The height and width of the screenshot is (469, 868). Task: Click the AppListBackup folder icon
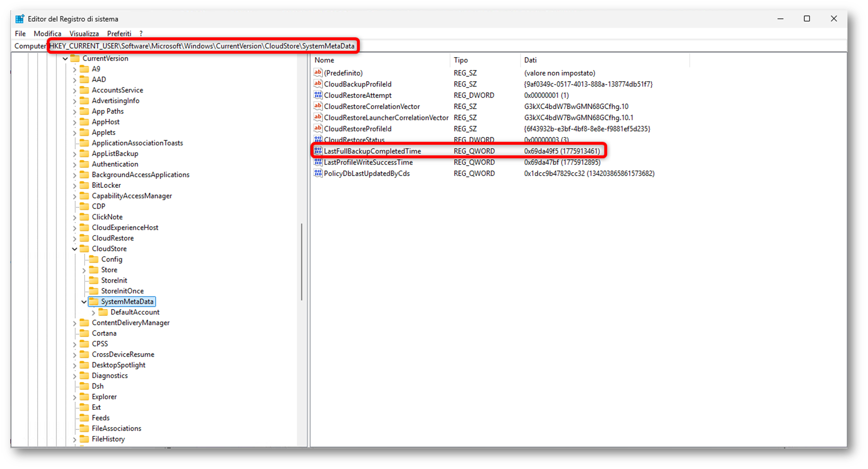(84, 154)
